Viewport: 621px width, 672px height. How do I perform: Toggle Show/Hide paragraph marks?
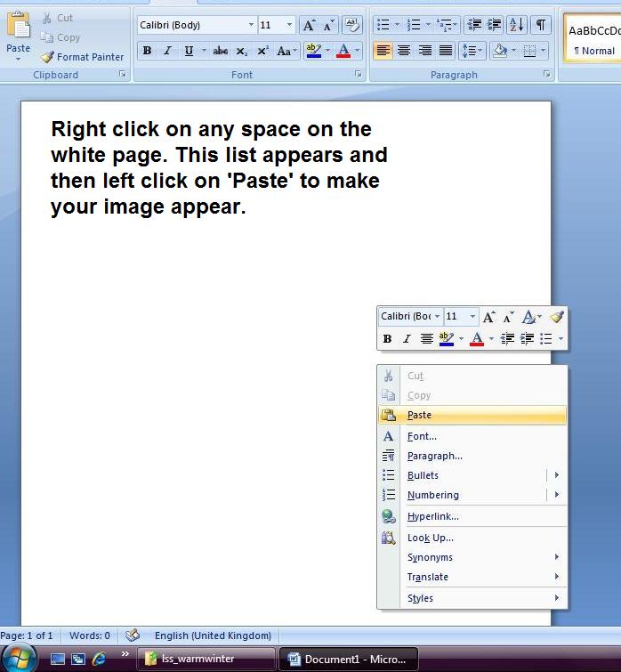click(541, 25)
